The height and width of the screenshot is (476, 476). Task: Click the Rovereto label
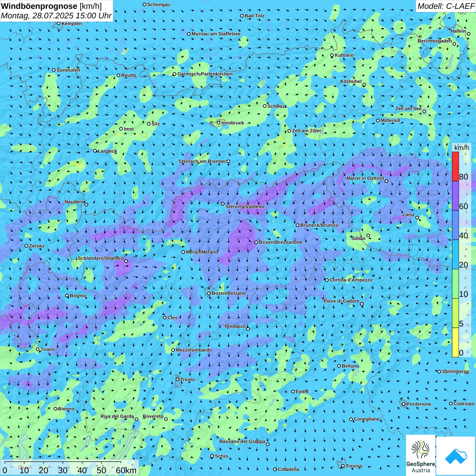[x=153, y=416]
